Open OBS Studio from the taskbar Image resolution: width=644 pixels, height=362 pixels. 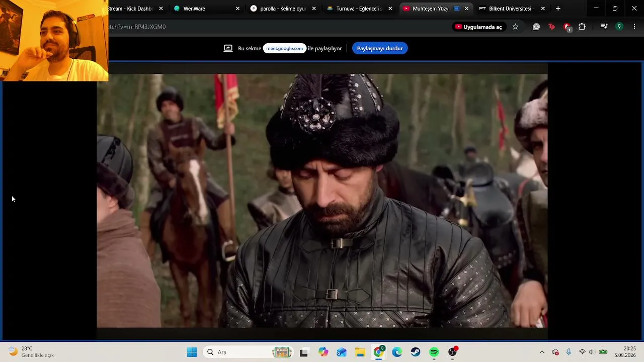[453, 352]
